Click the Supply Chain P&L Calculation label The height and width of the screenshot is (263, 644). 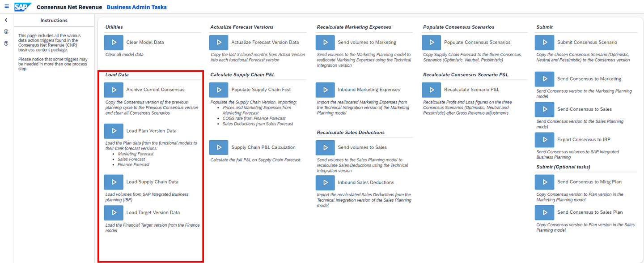point(263,147)
